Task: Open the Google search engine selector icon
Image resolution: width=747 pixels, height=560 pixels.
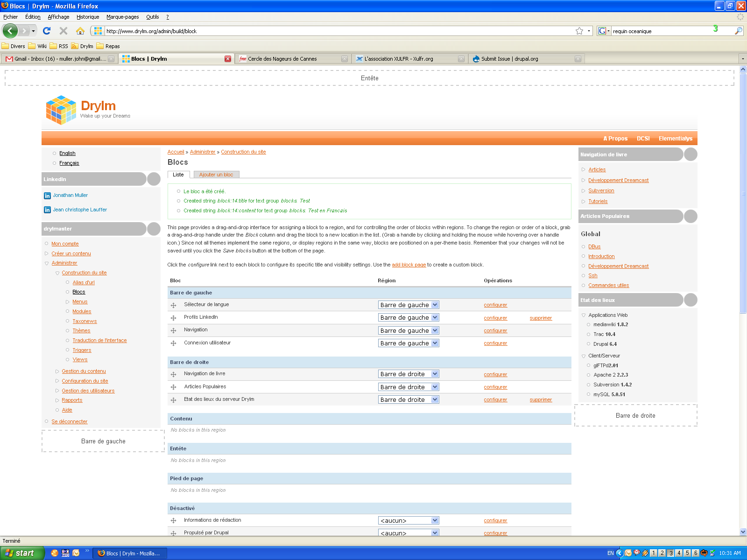Action: tap(604, 31)
